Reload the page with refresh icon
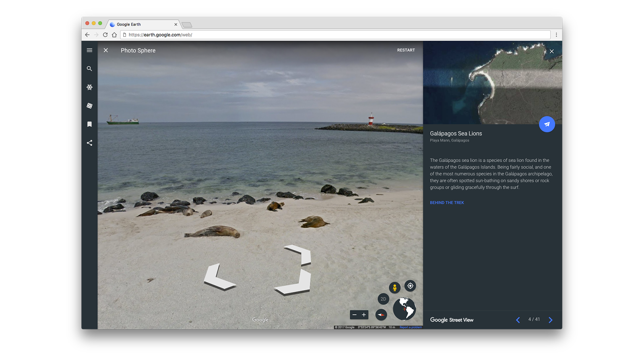 pyautogui.click(x=105, y=35)
